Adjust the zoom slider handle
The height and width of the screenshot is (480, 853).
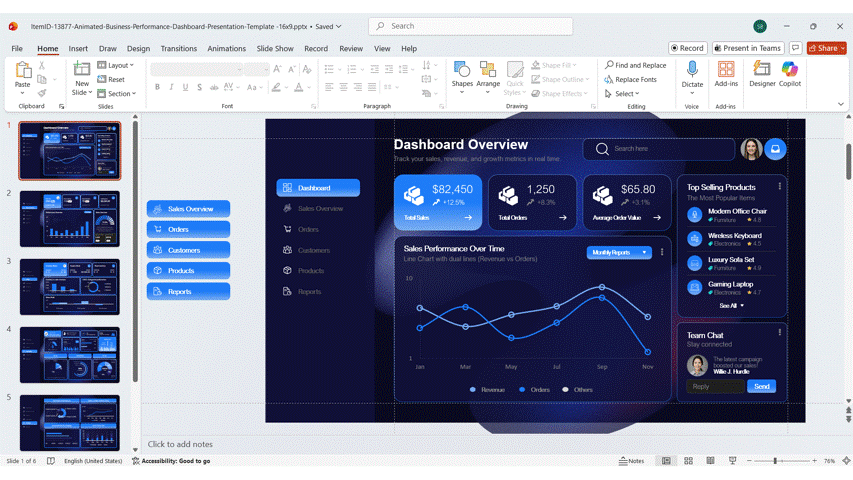coord(775,461)
